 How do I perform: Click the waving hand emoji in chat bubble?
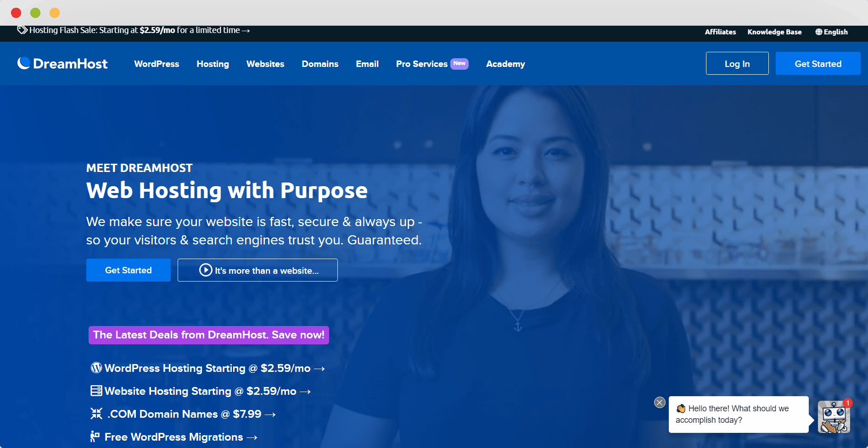pos(681,409)
